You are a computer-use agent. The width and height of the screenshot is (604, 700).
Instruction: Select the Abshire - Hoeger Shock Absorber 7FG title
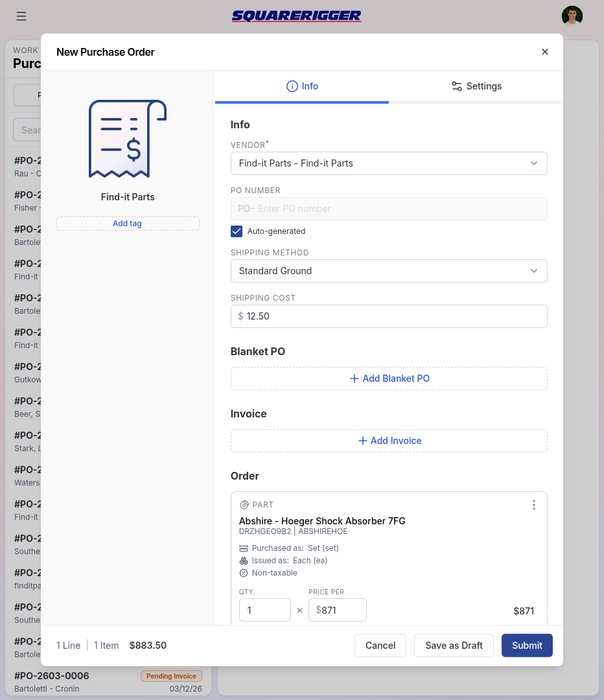[322, 521]
